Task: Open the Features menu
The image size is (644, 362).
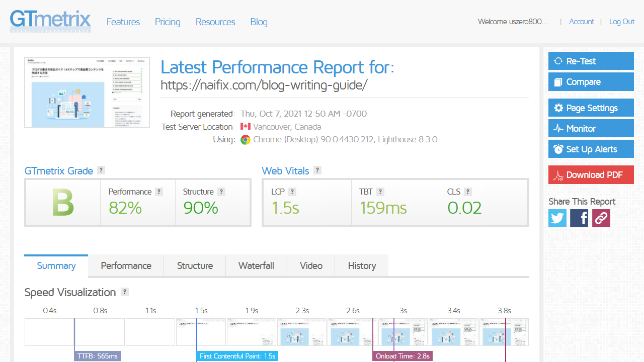Action: pyautogui.click(x=123, y=22)
